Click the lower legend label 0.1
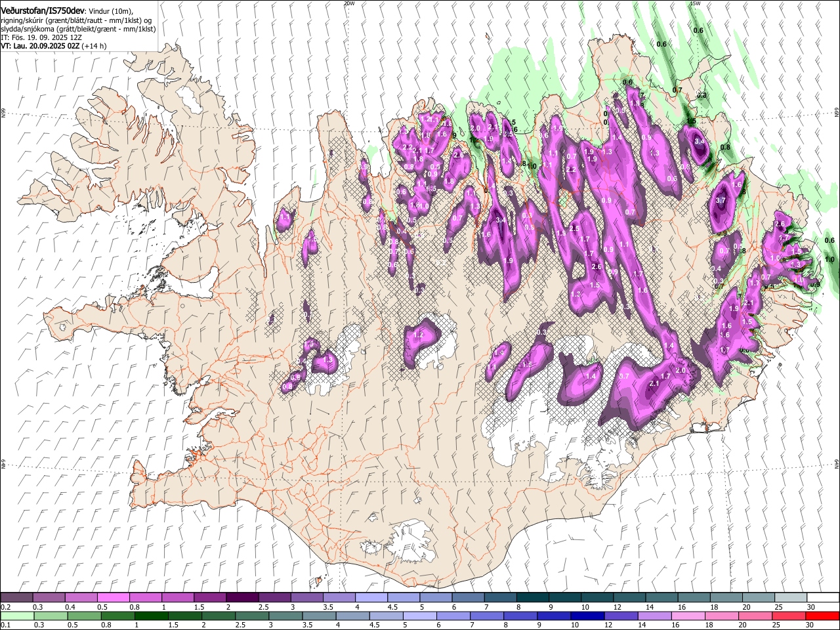Viewport: 840px width, 630px height. point(5,625)
